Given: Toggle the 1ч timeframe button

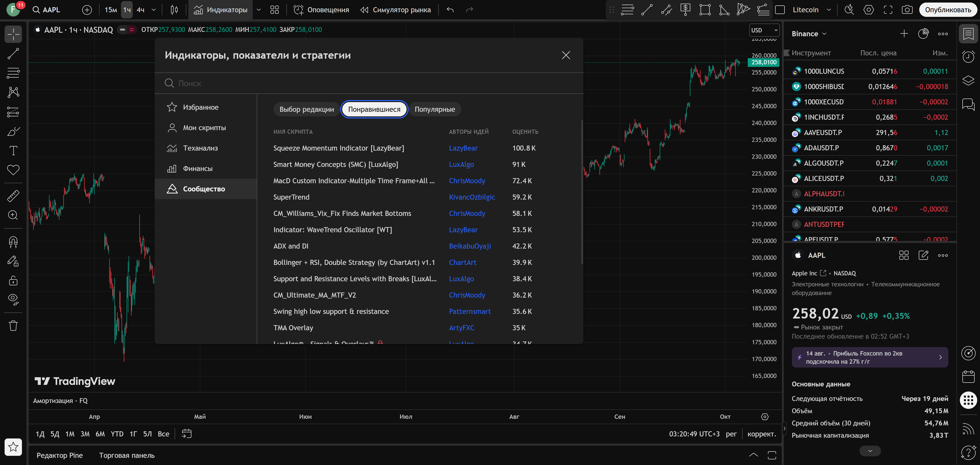Looking at the screenshot, I should click(127, 10).
